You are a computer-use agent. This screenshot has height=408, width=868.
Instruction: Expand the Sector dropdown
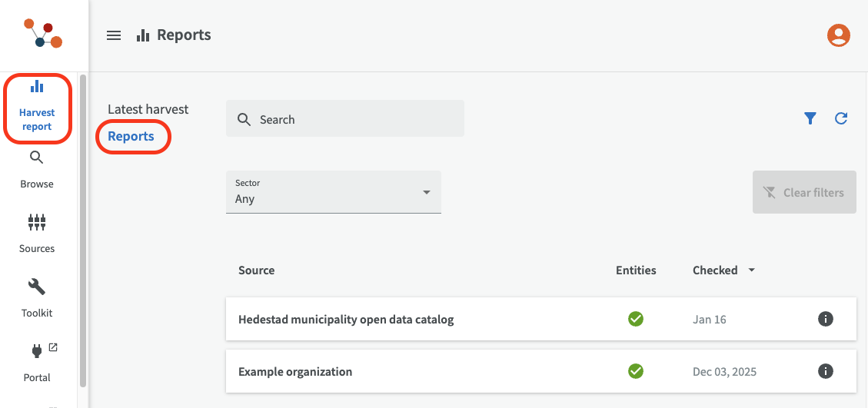pos(334,192)
